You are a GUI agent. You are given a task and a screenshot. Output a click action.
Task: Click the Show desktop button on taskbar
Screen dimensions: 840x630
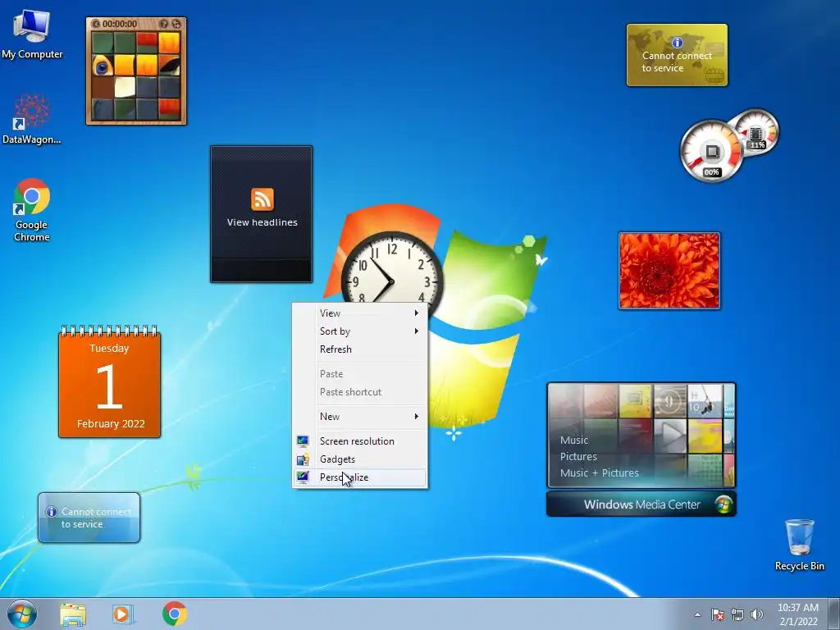coord(834,614)
